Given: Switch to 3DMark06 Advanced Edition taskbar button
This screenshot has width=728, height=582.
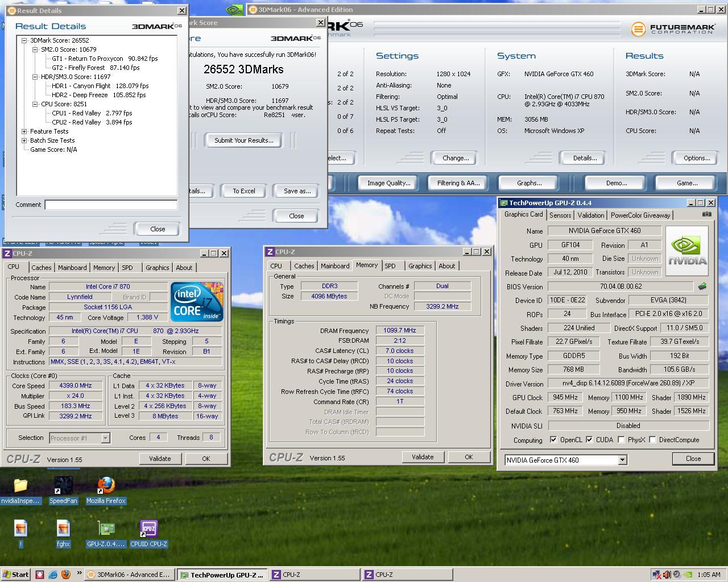Looking at the screenshot, I should point(129,575).
